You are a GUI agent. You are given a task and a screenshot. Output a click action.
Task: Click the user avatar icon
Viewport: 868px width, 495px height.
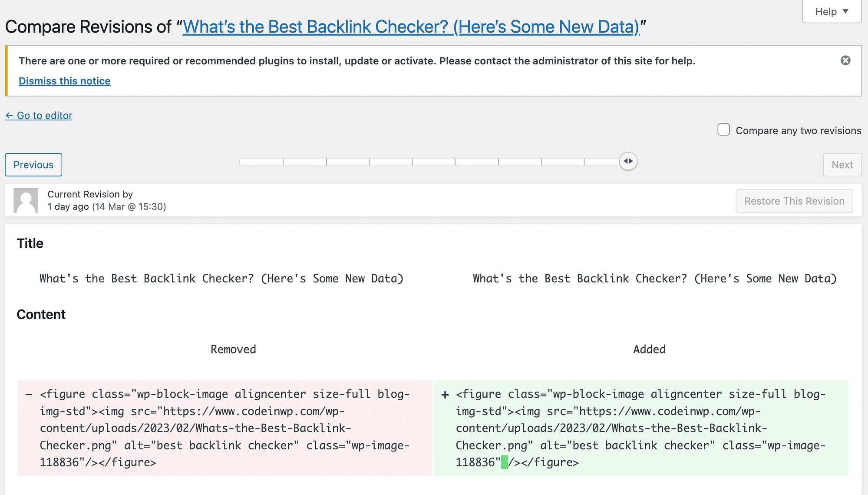click(x=25, y=200)
